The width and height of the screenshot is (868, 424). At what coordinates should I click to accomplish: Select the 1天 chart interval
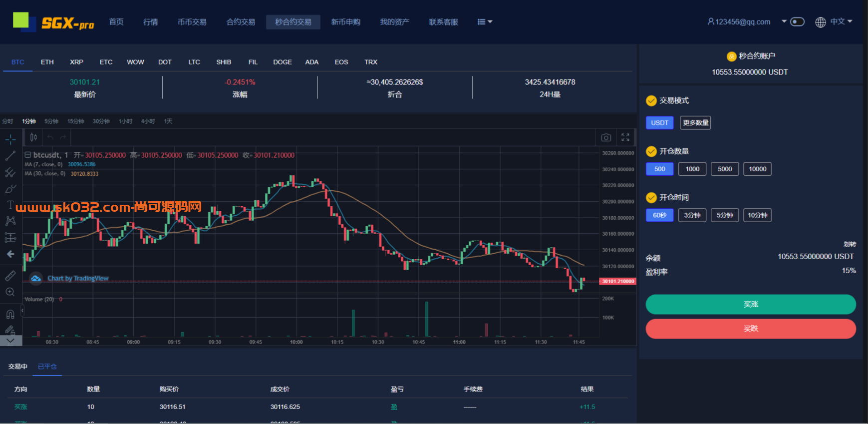click(x=168, y=121)
